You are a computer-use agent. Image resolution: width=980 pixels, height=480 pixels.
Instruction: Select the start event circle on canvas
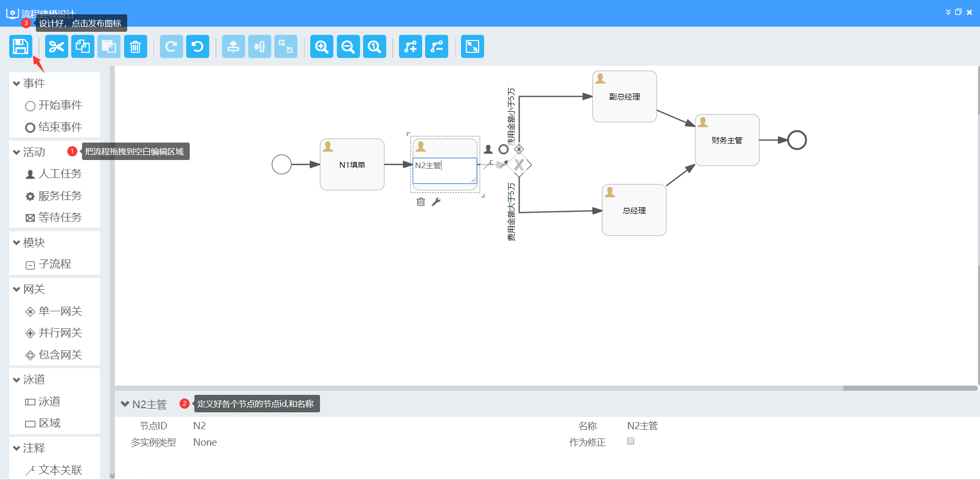tap(282, 165)
